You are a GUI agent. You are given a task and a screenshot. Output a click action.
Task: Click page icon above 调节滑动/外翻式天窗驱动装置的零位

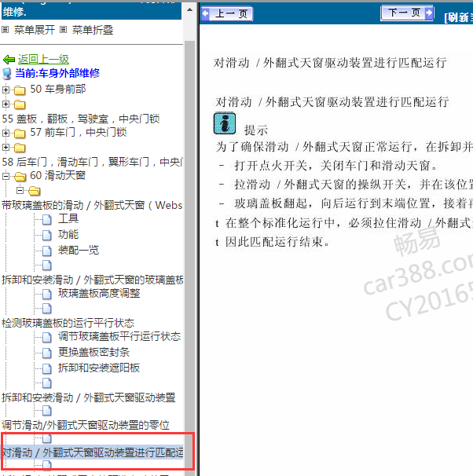[47, 411]
